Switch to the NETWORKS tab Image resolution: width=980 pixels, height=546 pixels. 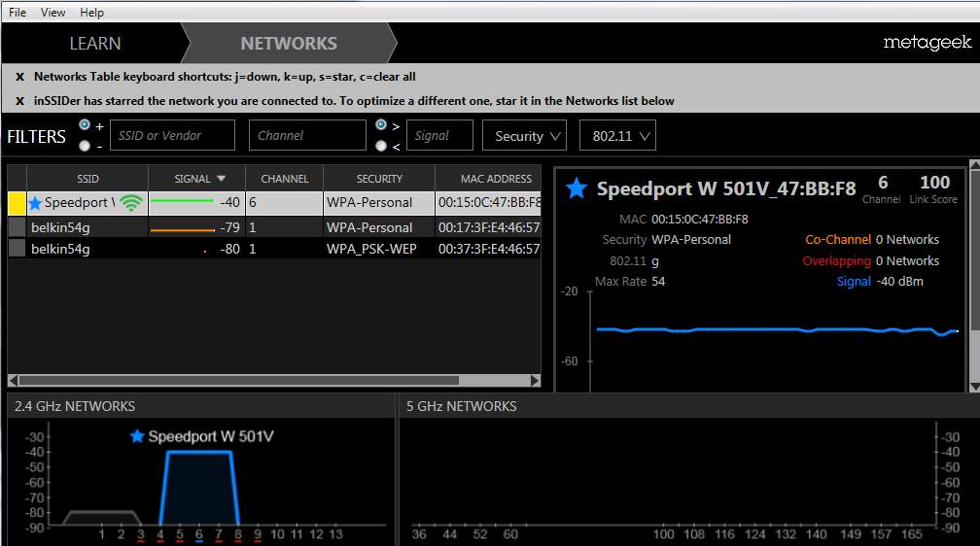coord(289,43)
